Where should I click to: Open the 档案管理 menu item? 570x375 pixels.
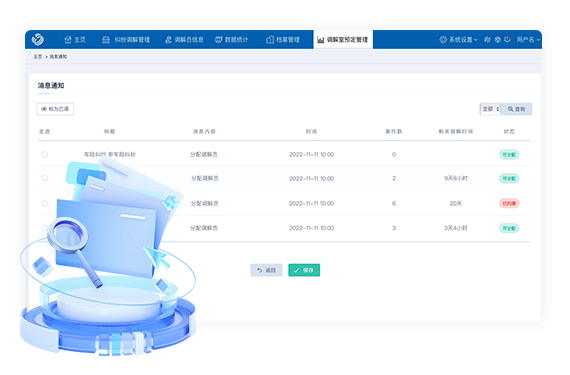coord(283,40)
